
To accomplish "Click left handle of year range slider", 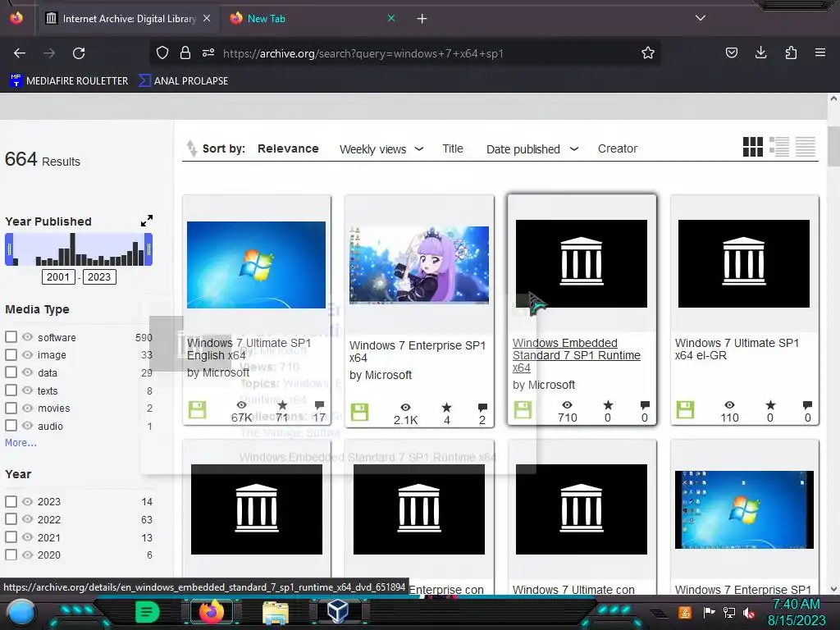I will [x=9, y=249].
